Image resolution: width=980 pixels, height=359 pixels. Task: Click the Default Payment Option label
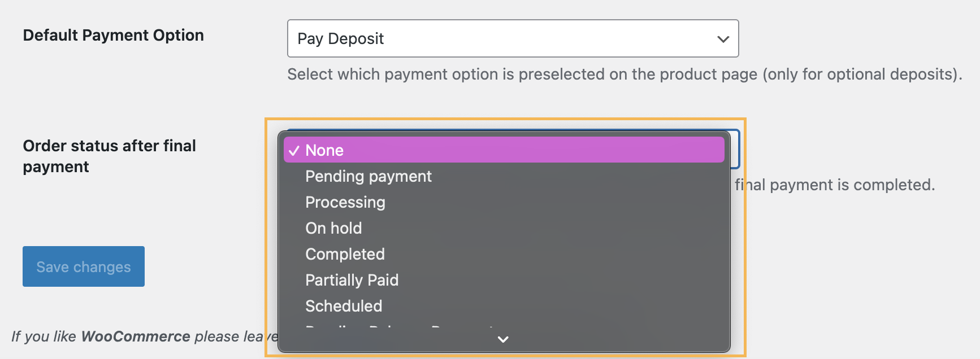(x=113, y=35)
